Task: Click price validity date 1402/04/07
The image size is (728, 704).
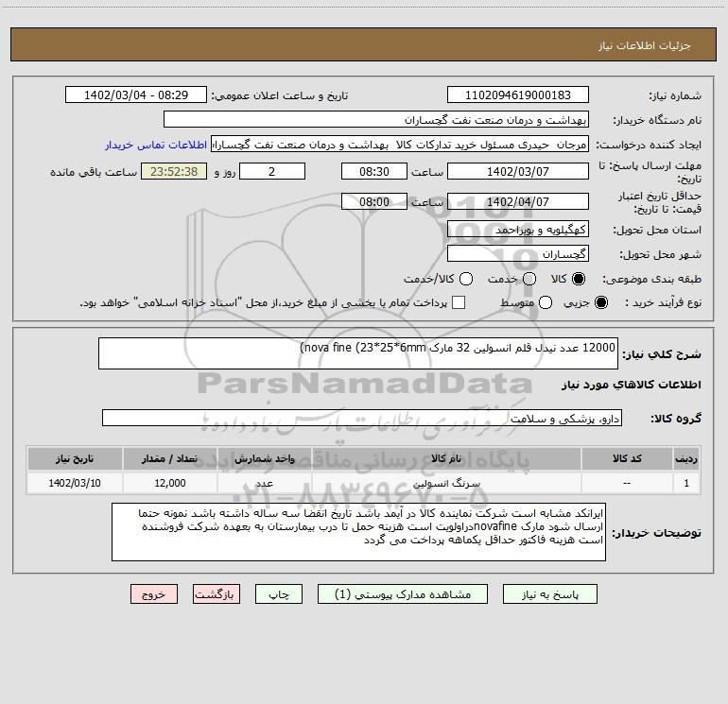Action: point(518,201)
